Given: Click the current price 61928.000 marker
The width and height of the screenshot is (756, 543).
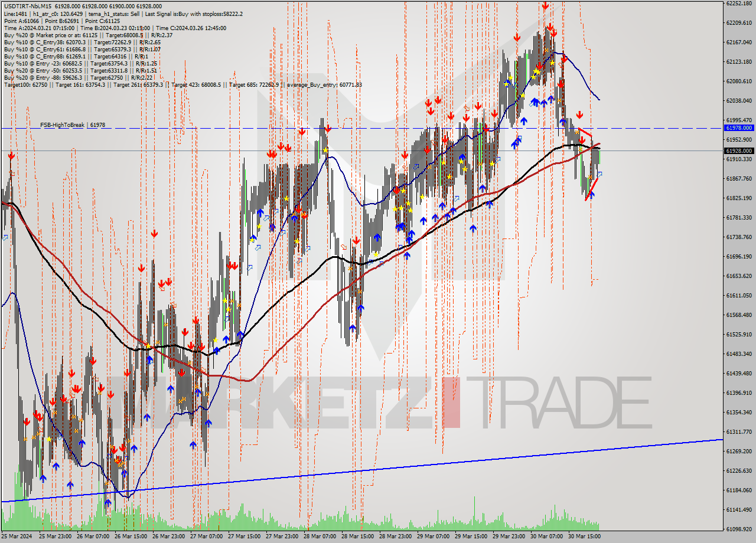Looking at the screenshot, I should coord(739,151).
